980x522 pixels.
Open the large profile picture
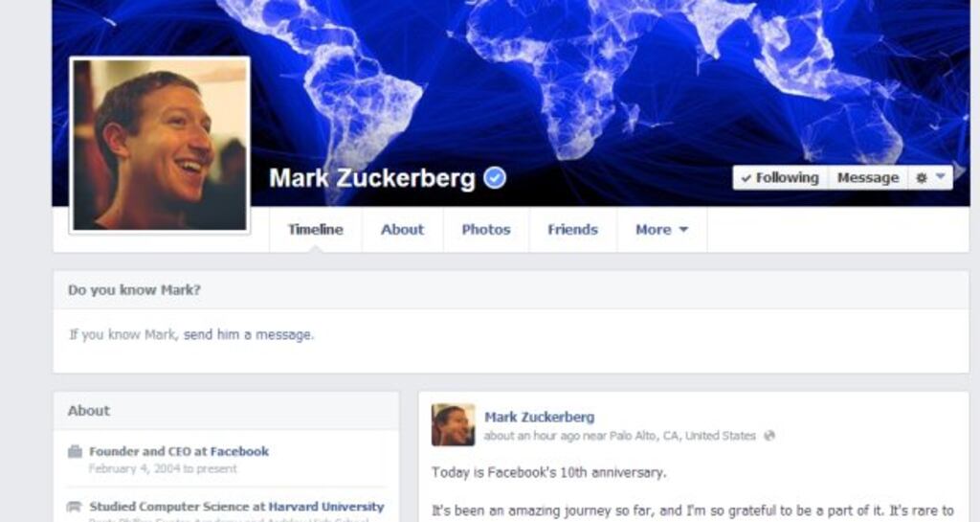[x=160, y=145]
